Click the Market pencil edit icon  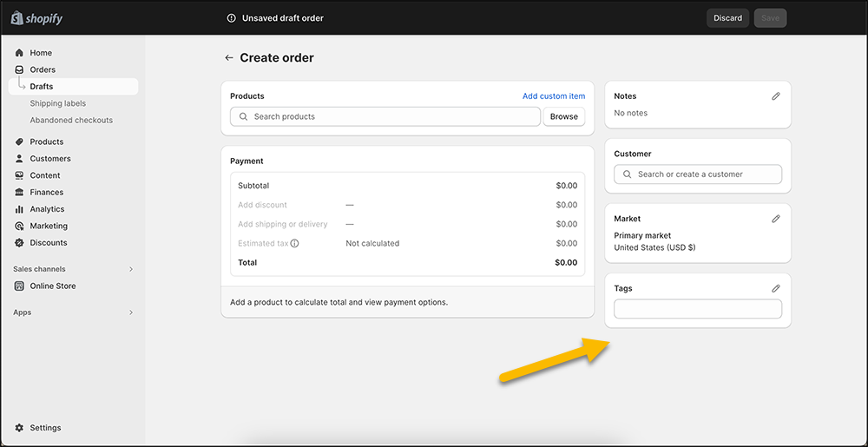tap(776, 219)
